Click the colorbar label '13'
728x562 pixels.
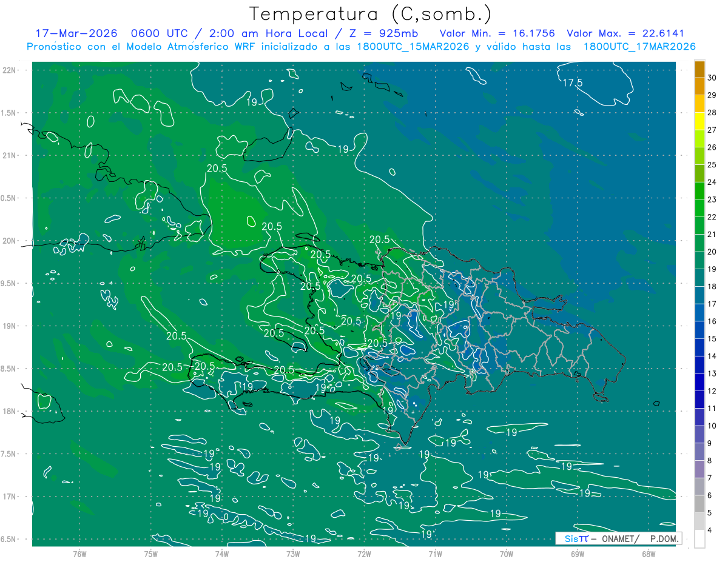(x=712, y=373)
